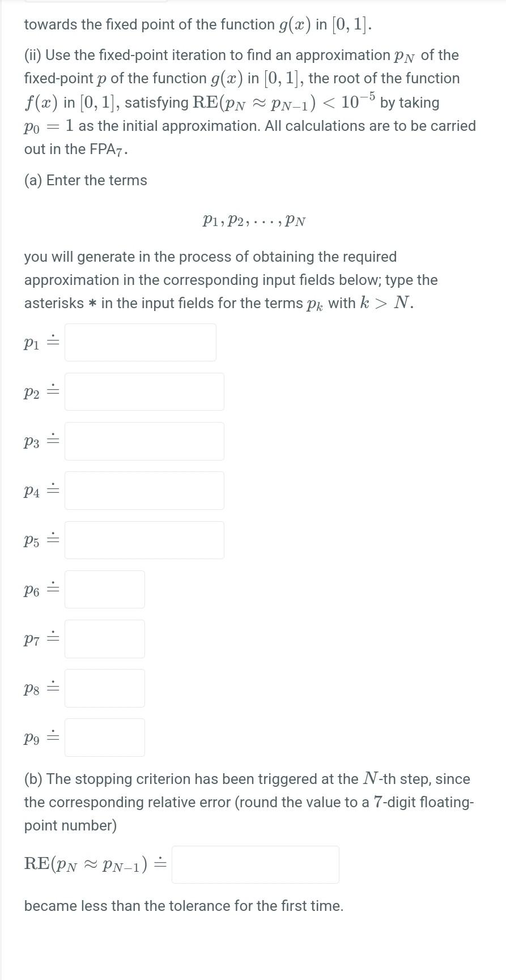Select the input field for p3

(x=144, y=441)
